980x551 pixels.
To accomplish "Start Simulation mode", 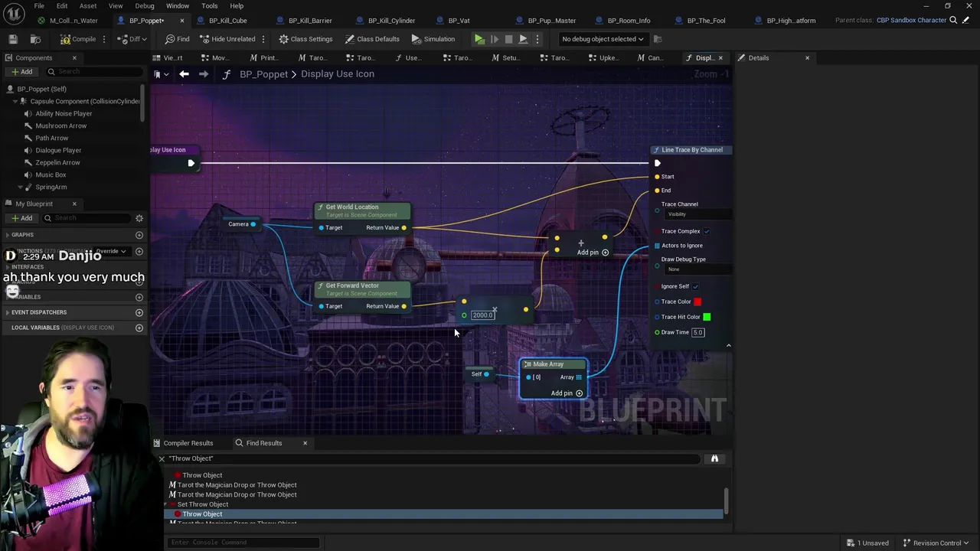I will (433, 39).
